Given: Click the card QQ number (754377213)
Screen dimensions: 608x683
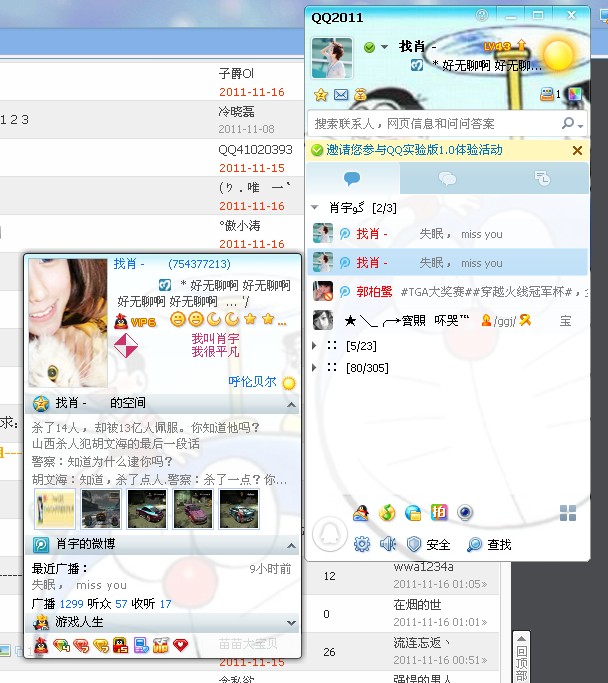Looking at the screenshot, I should click(x=199, y=264).
